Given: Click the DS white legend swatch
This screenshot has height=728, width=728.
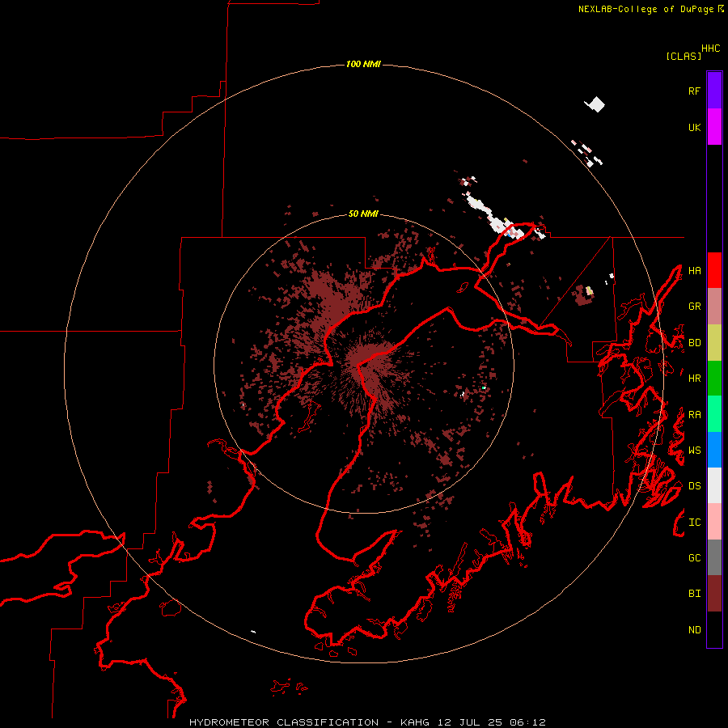Looking at the screenshot, I should click(714, 485).
